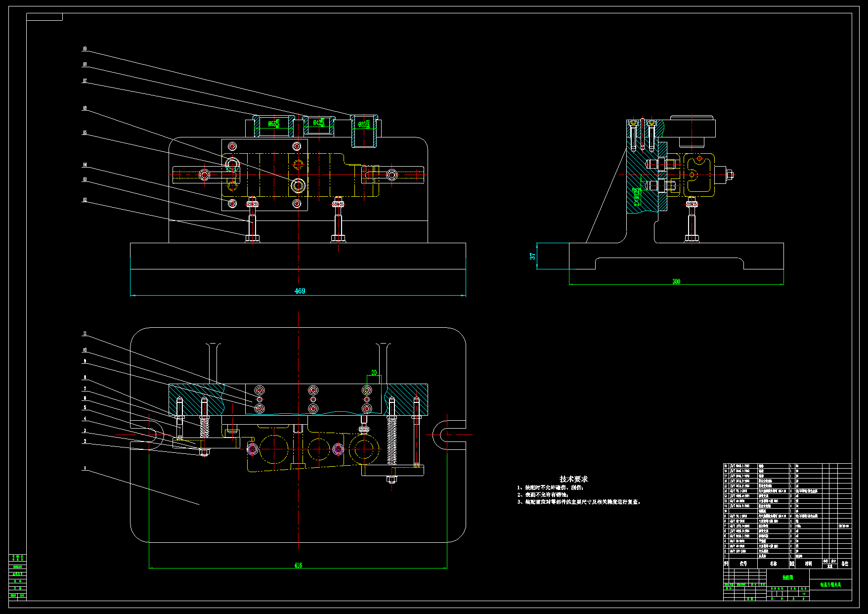Click technical requirement line 2 about rust

(543, 495)
